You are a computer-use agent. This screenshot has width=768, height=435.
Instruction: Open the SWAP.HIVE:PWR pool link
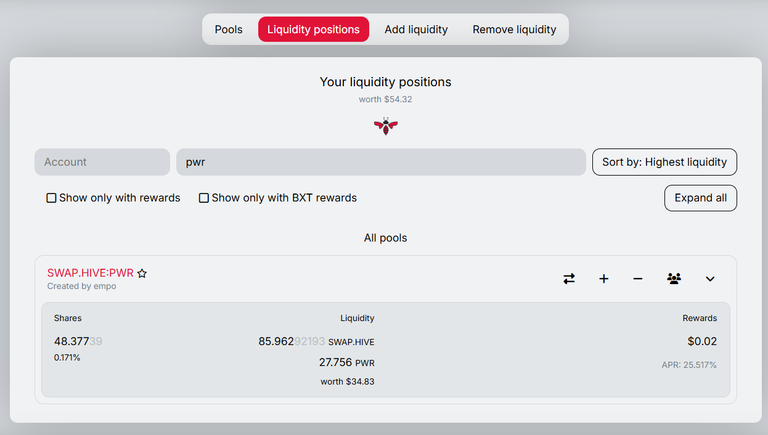coord(90,273)
